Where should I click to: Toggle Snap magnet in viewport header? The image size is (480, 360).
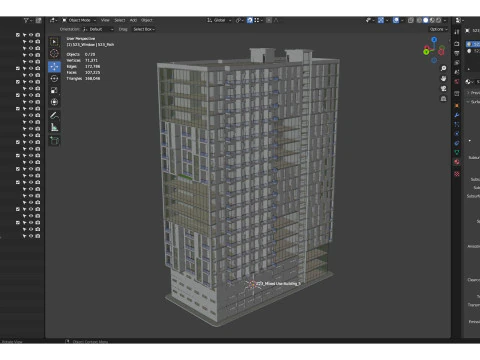point(250,20)
